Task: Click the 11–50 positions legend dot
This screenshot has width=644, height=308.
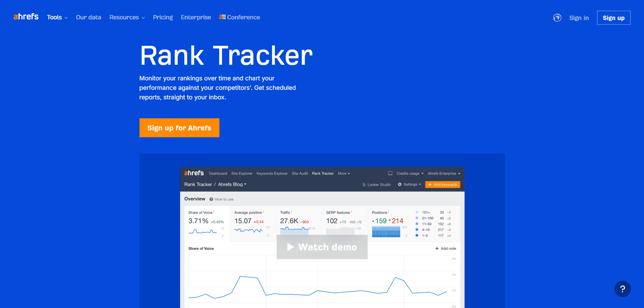Action: [x=417, y=224]
